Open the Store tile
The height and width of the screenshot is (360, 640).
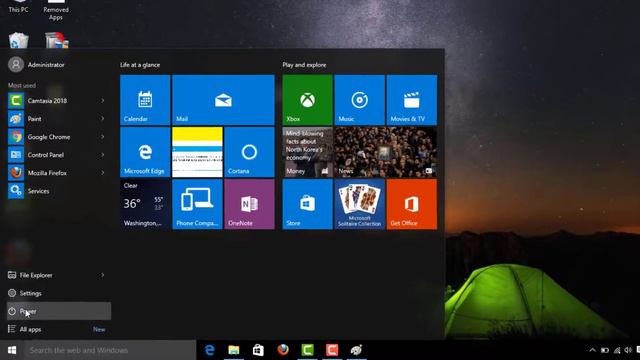tap(307, 204)
